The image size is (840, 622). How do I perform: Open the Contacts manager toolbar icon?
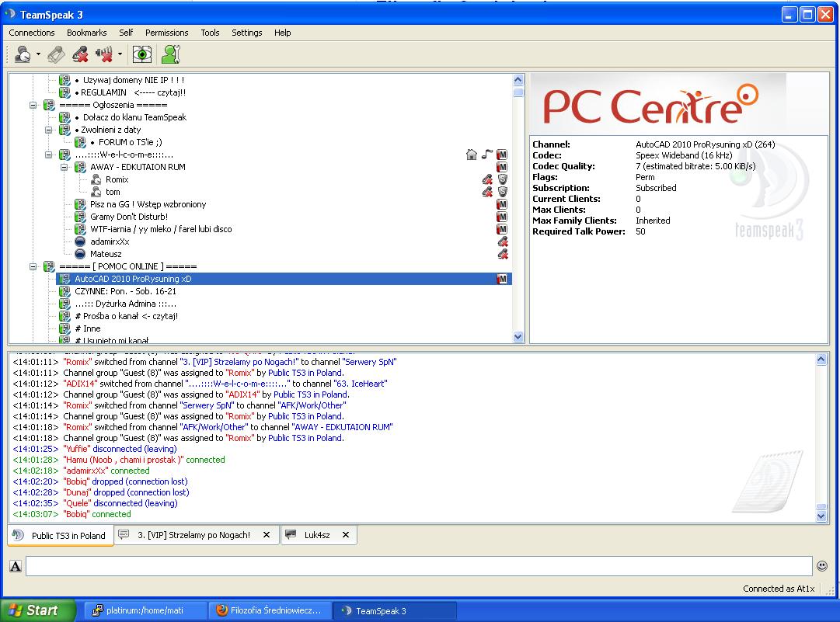click(x=171, y=54)
